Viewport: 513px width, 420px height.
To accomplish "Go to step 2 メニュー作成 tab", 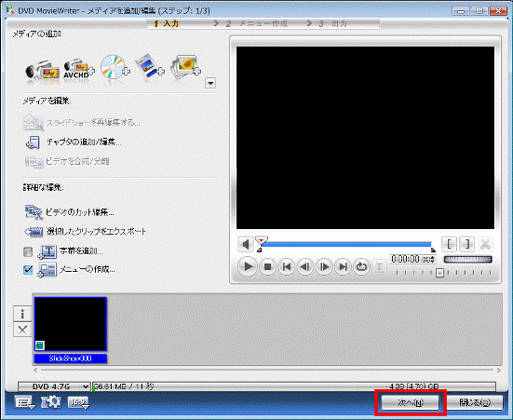I will [x=256, y=23].
